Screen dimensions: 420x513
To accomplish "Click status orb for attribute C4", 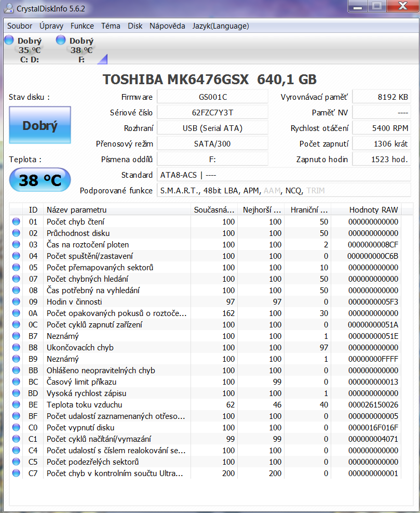I will pos(16,451).
